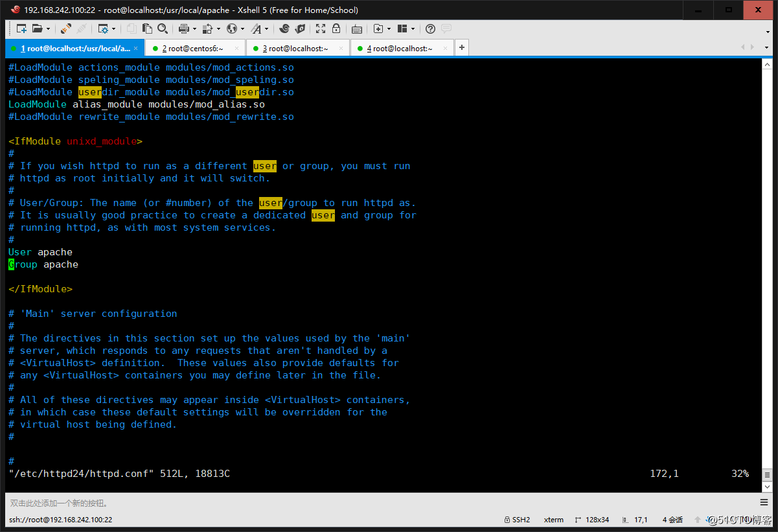Click the chat bubble icon in toolbar
This screenshot has height=532, width=778.
(x=446, y=29)
